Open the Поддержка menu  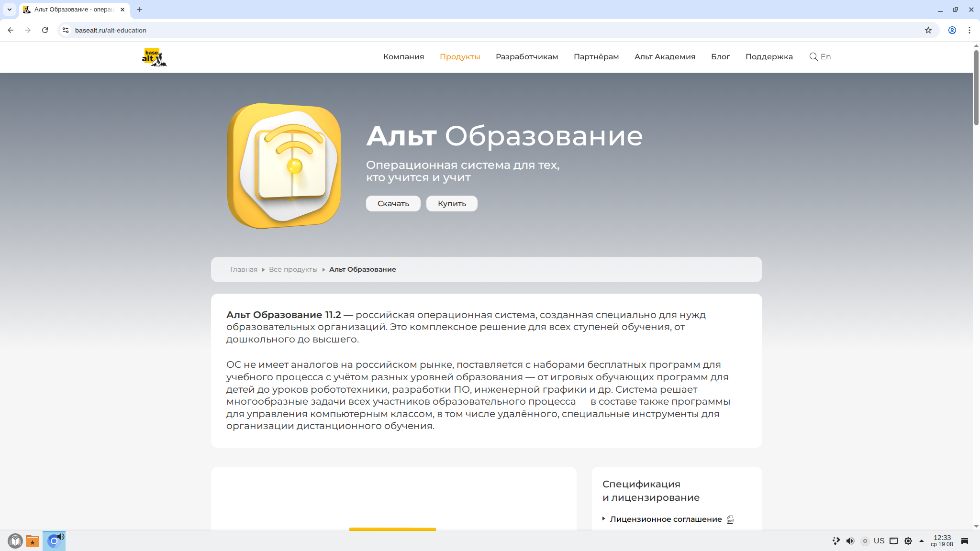point(769,57)
